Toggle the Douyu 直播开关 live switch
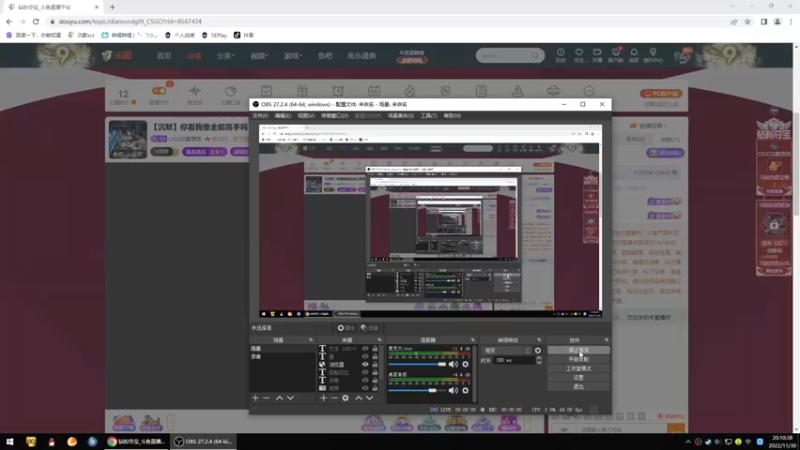Viewport: 800px width, 450px height. point(159,91)
